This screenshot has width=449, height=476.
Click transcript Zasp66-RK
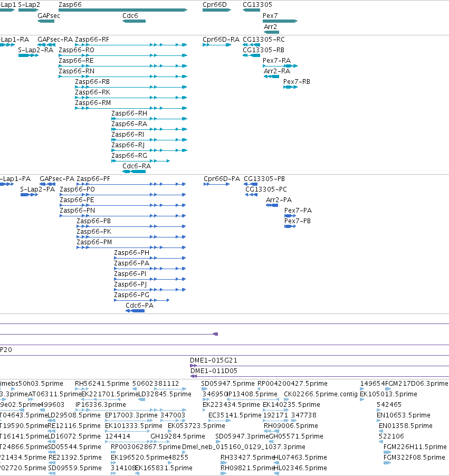92,92
